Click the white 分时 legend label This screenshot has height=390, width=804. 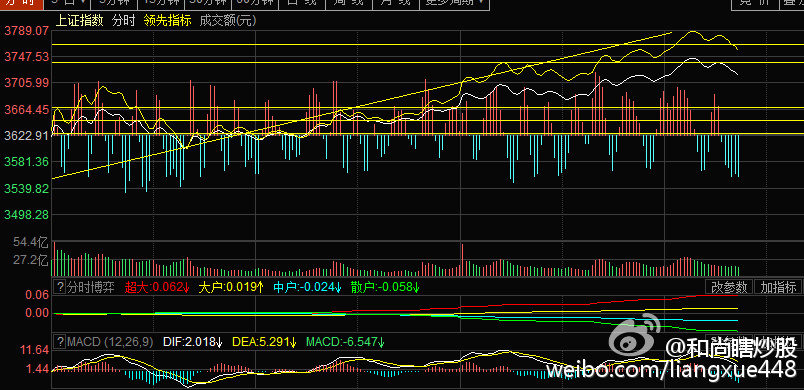click(124, 20)
